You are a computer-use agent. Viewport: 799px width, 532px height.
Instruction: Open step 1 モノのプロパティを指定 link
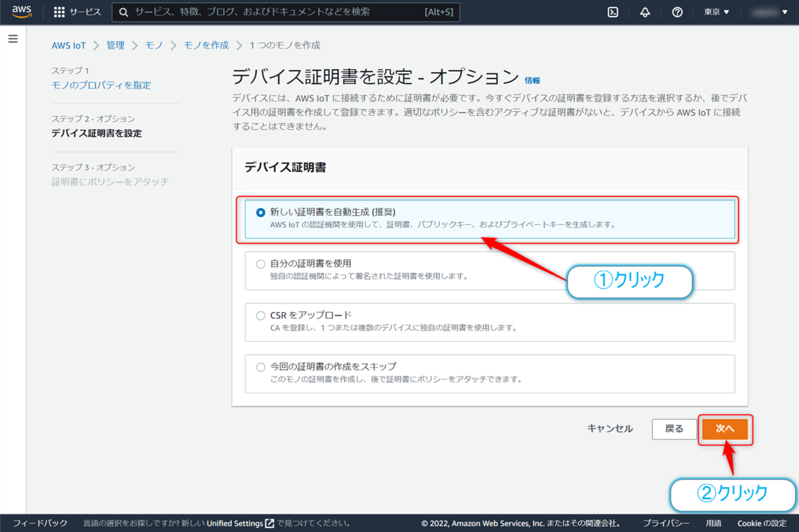(101, 85)
